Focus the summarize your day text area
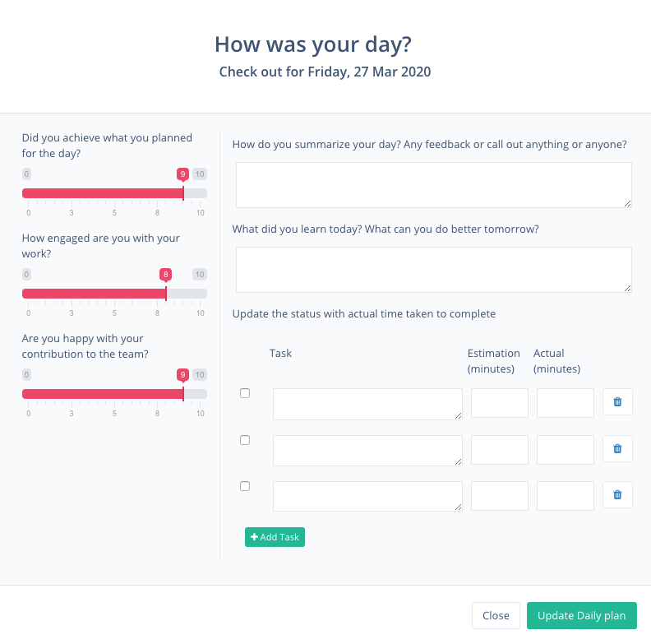Screen dimensions: 651x644 click(433, 184)
